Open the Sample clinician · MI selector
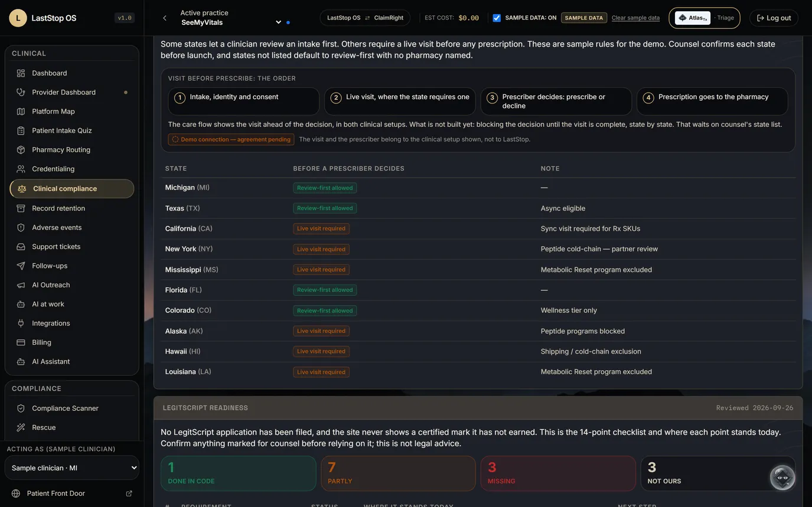The image size is (812, 507). [x=72, y=468]
